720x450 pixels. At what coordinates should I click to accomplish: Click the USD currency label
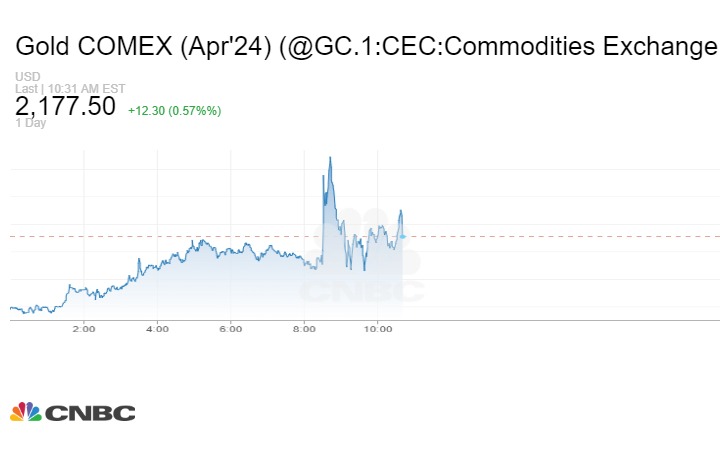tap(26, 77)
